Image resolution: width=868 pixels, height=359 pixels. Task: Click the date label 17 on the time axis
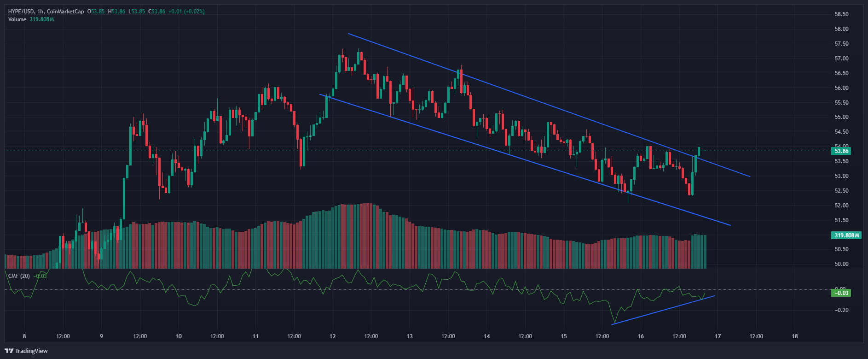coord(718,336)
